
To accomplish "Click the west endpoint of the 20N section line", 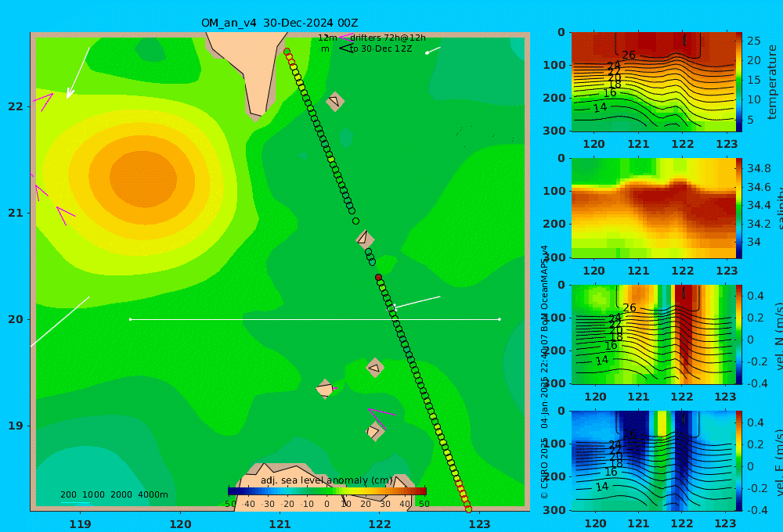I will click(x=131, y=319).
